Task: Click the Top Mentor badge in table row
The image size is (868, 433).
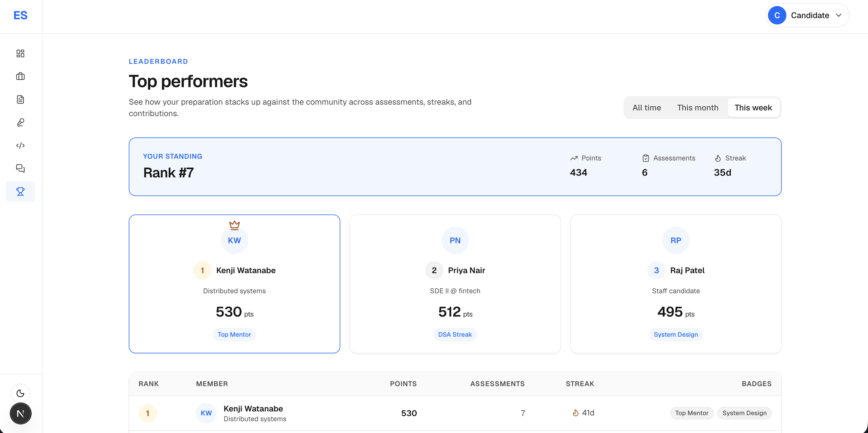Action: click(692, 413)
